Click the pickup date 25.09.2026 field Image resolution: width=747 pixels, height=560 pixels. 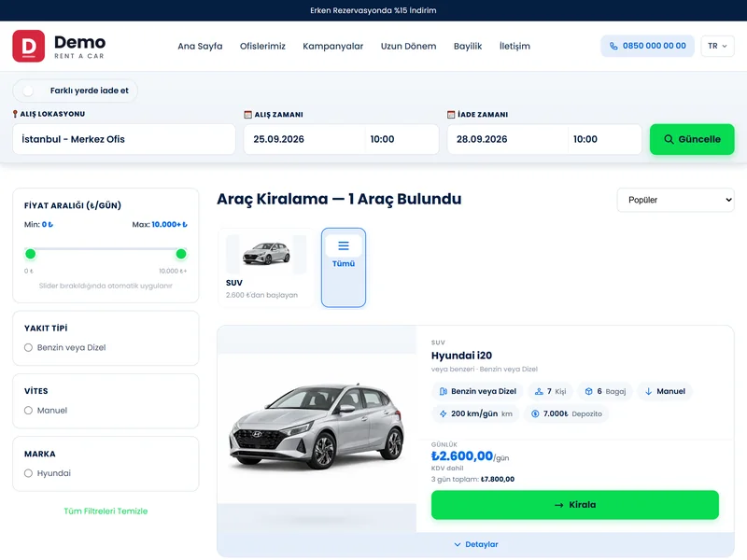(305, 139)
